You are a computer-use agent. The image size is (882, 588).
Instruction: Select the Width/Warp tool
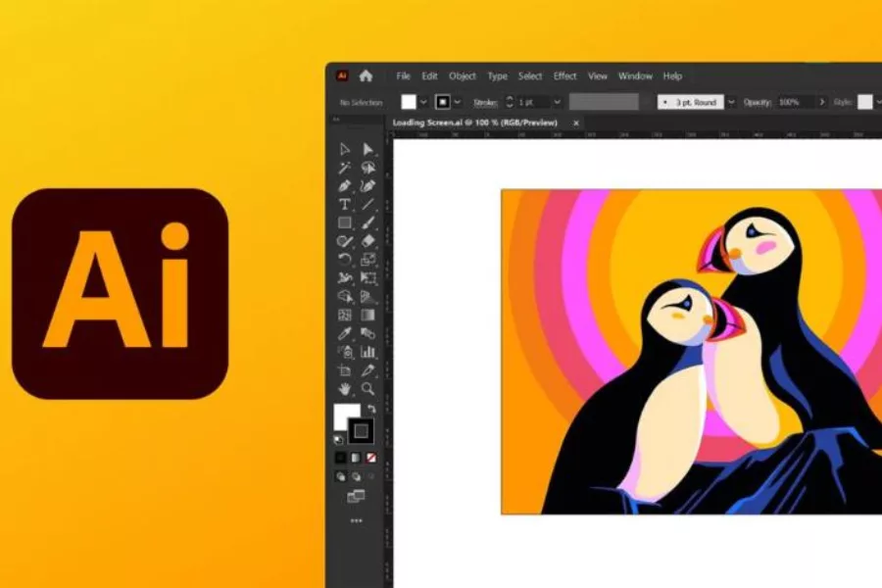pyautogui.click(x=345, y=278)
